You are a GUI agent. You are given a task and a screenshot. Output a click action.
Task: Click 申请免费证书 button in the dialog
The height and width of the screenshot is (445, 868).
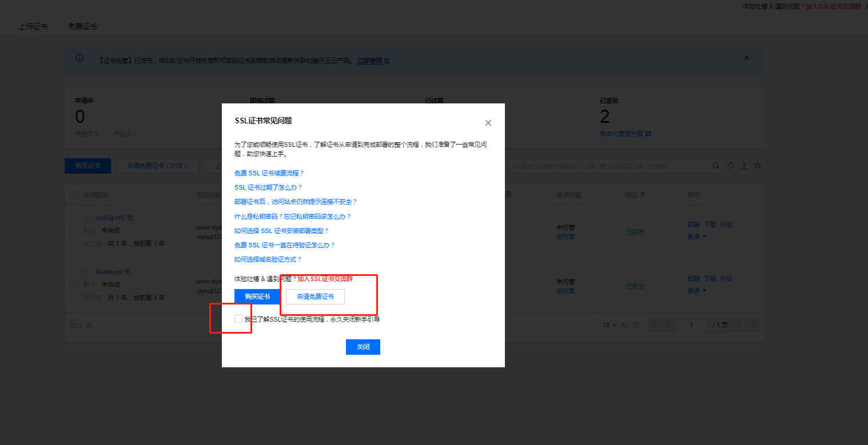click(x=315, y=296)
